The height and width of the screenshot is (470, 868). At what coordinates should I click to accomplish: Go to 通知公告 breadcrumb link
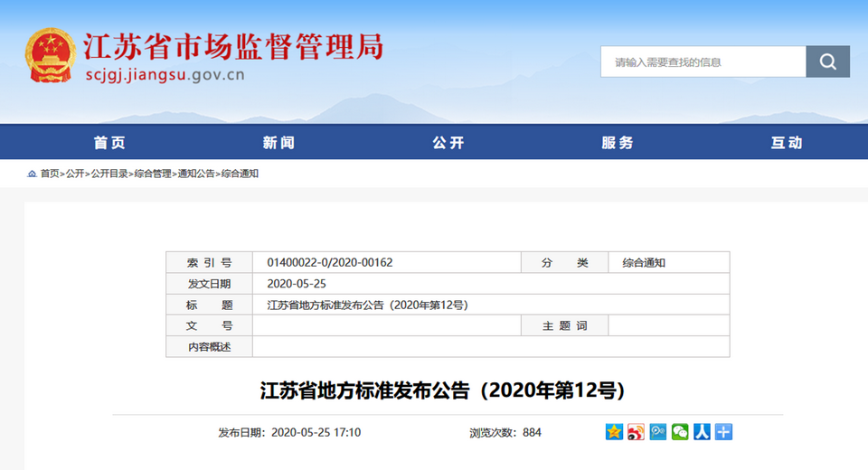(x=196, y=174)
